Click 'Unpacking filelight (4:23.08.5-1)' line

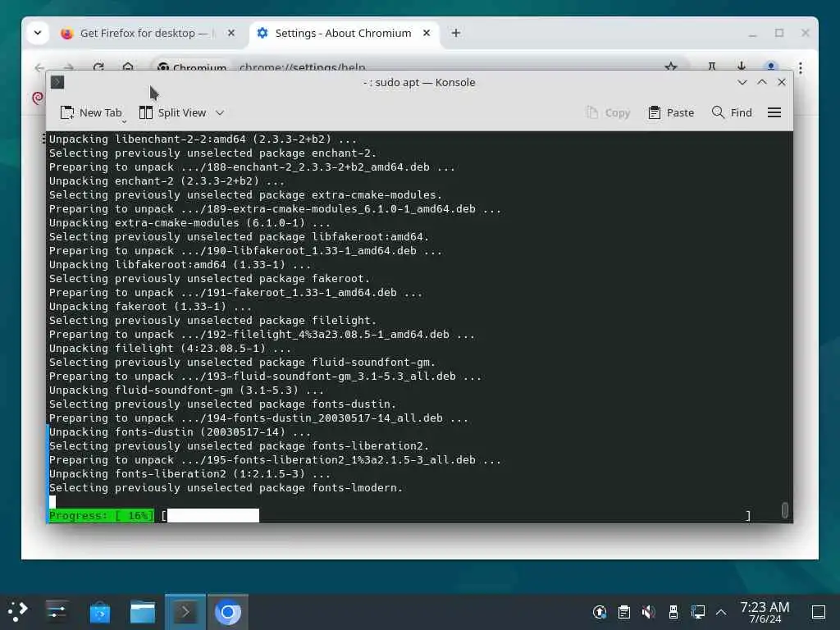[171, 348]
